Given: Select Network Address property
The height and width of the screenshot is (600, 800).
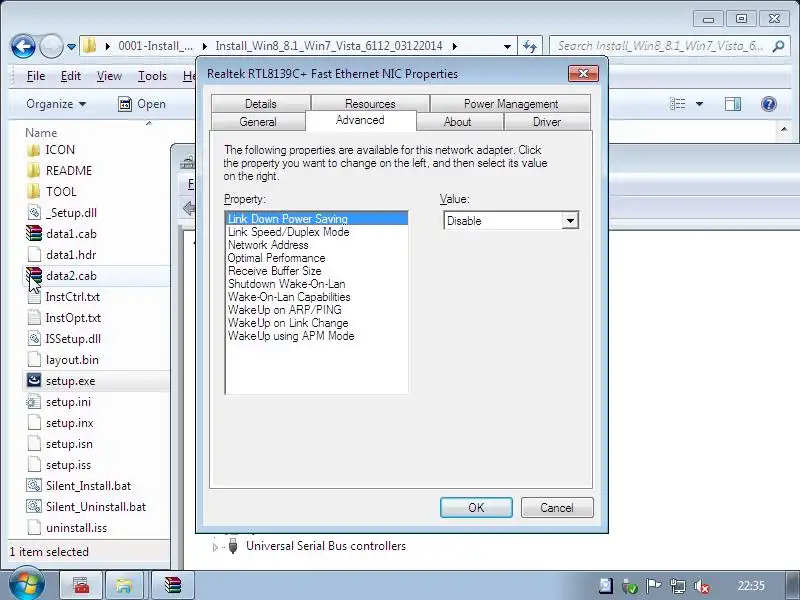Looking at the screenshot, I should point(268,245).
